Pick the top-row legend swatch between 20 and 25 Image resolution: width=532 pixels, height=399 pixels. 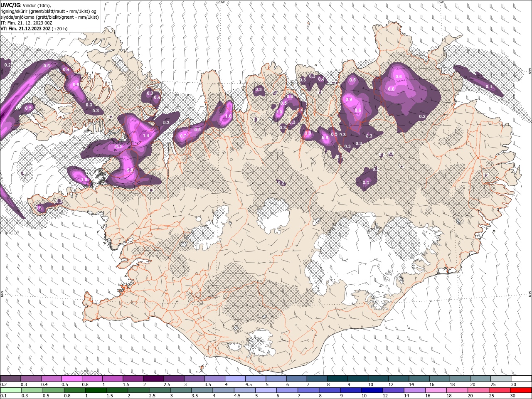click(481, 379)
